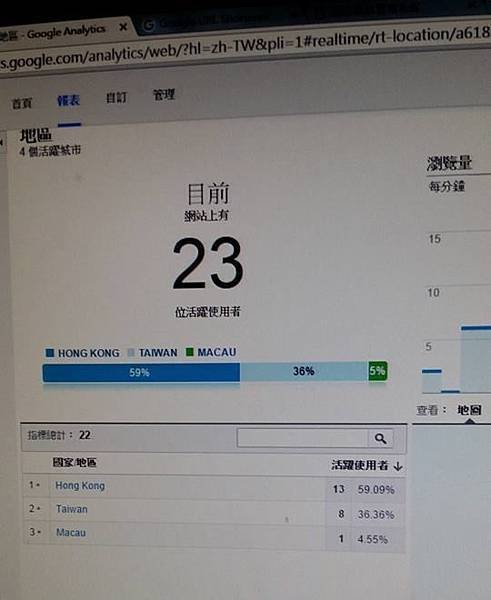Click the 活躍使用者 column header

tap(360, 465)
